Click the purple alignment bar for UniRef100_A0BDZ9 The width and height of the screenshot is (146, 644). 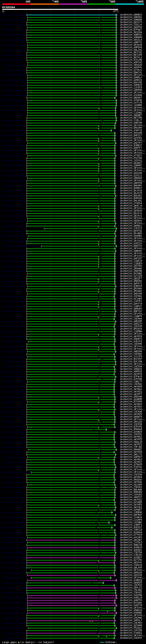(72, 580)
